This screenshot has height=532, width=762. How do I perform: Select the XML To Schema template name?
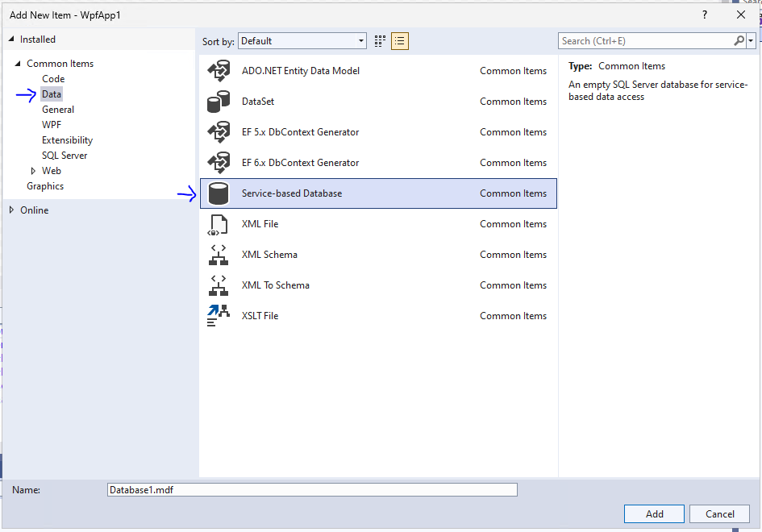pos(276,285)
